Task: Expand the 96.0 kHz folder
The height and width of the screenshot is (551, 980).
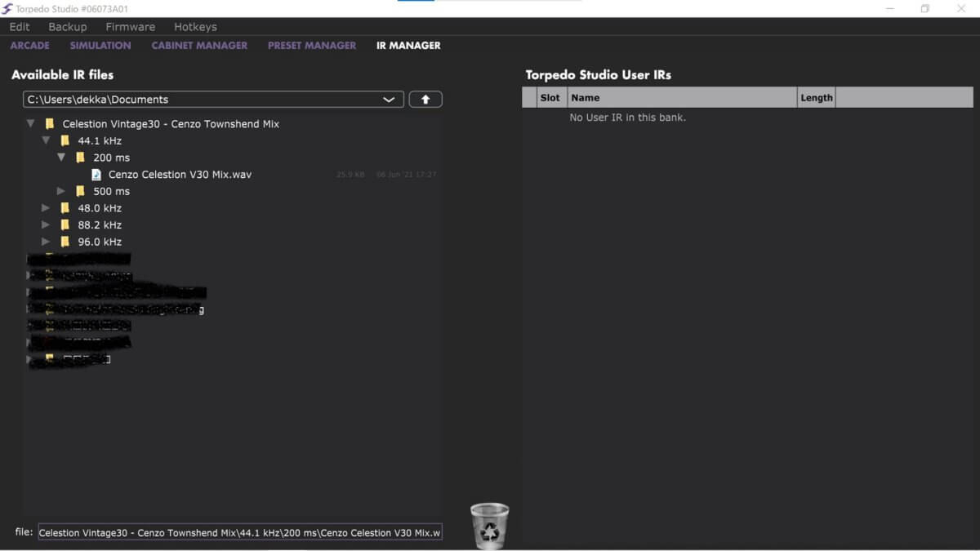Action: click(47, 242)
